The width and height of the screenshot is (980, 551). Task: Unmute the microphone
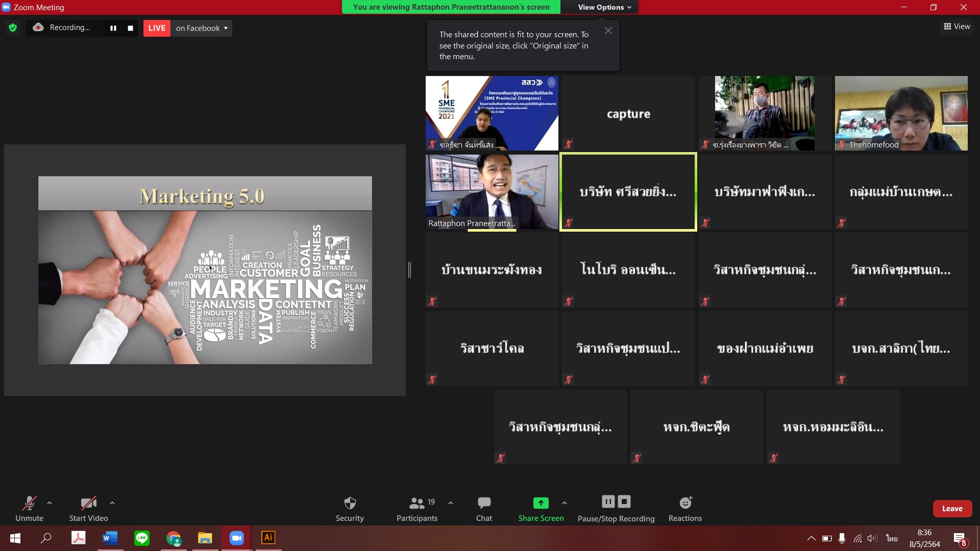pyautogui.click(x=29, y=508)
